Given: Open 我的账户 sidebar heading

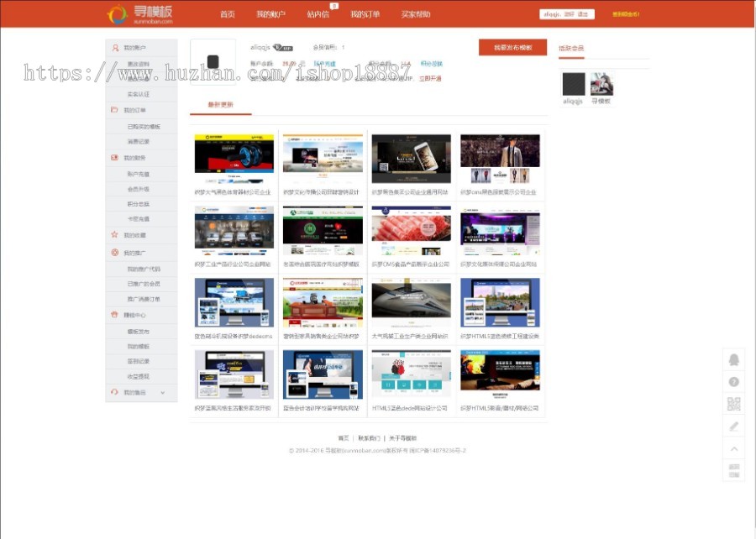Looking at the screenshot, I should click(134, 48).
